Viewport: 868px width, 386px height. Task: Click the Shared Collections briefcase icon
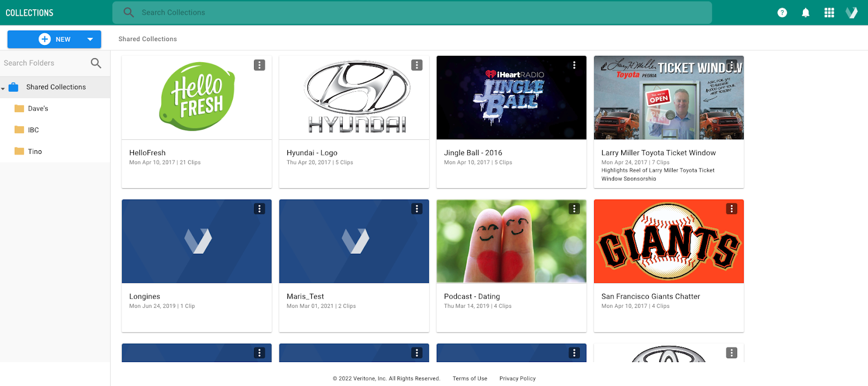click(x=14, y=87)
